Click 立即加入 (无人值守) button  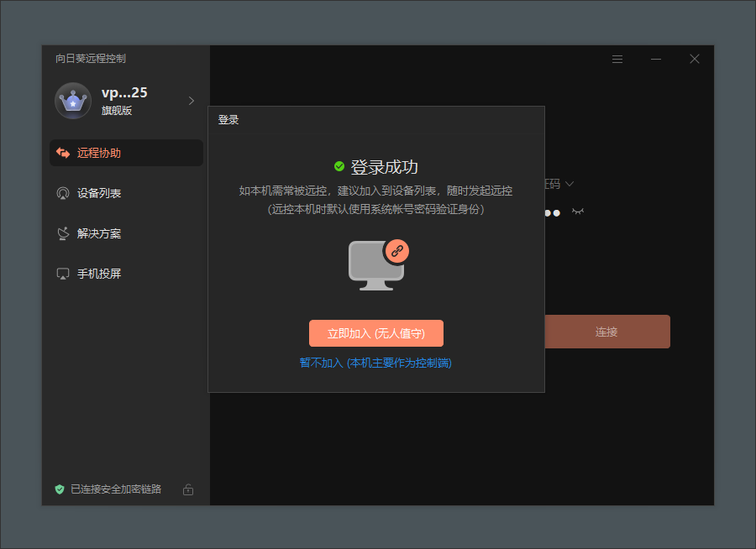(376, 333)
